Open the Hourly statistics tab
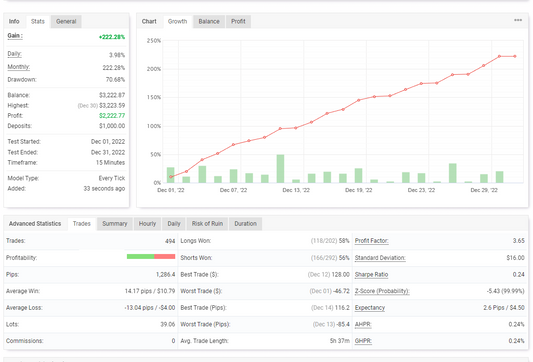Image resolution: width=533 pixels, height=362 pixels. tap(147, 224)
